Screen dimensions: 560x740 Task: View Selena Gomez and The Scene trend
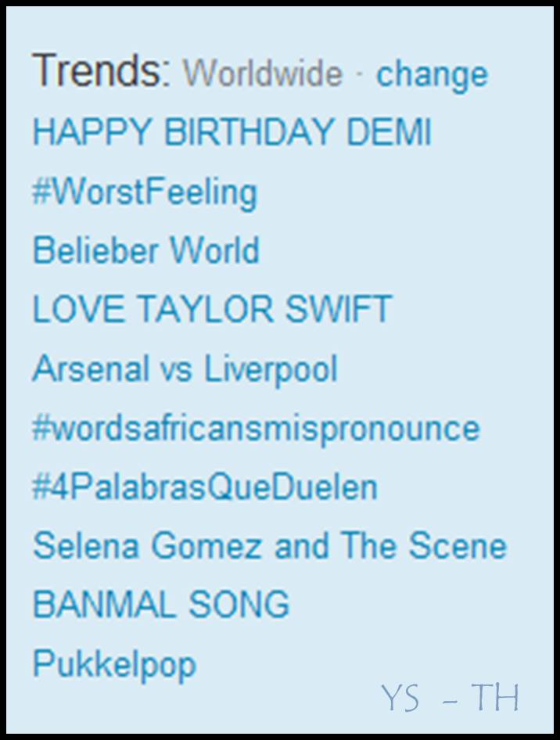click(x=270, y=546)
